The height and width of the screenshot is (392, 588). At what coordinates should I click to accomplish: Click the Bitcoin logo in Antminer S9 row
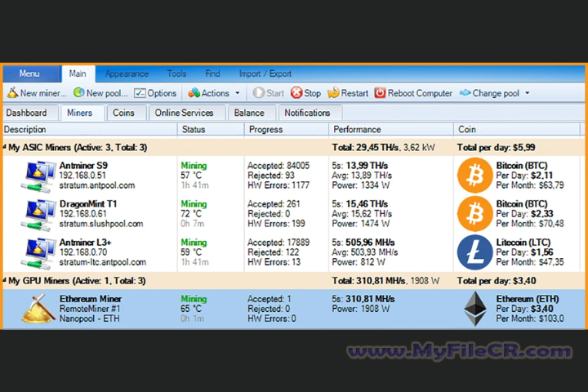[x=474, y=176]
